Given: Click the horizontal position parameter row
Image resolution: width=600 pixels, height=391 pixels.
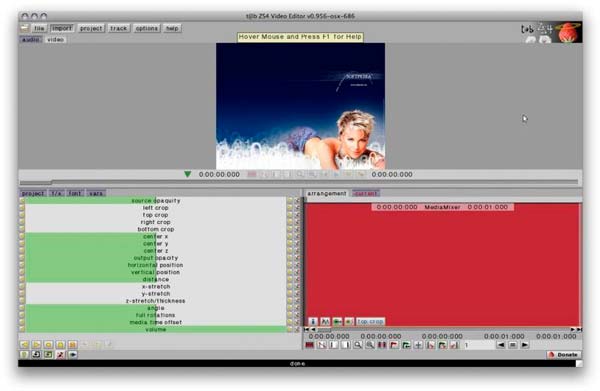Looking at the screenshot, I should [x=156, y=265].
